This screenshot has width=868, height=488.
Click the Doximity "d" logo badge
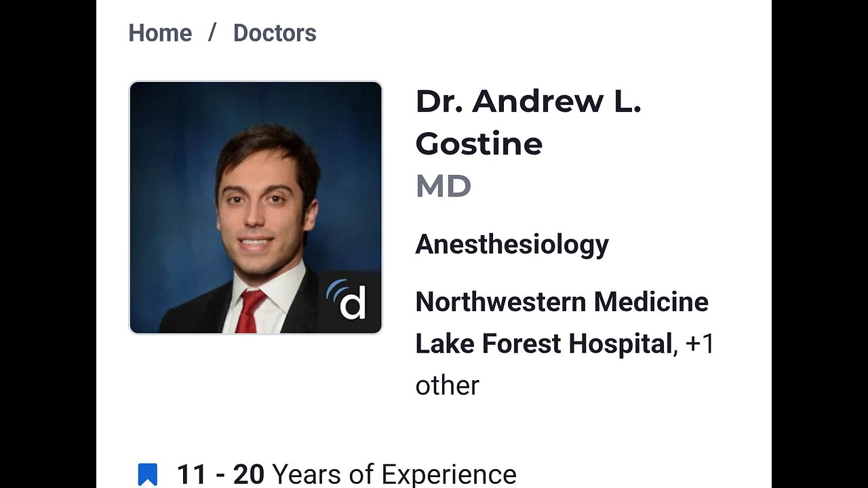coord(350,302)
